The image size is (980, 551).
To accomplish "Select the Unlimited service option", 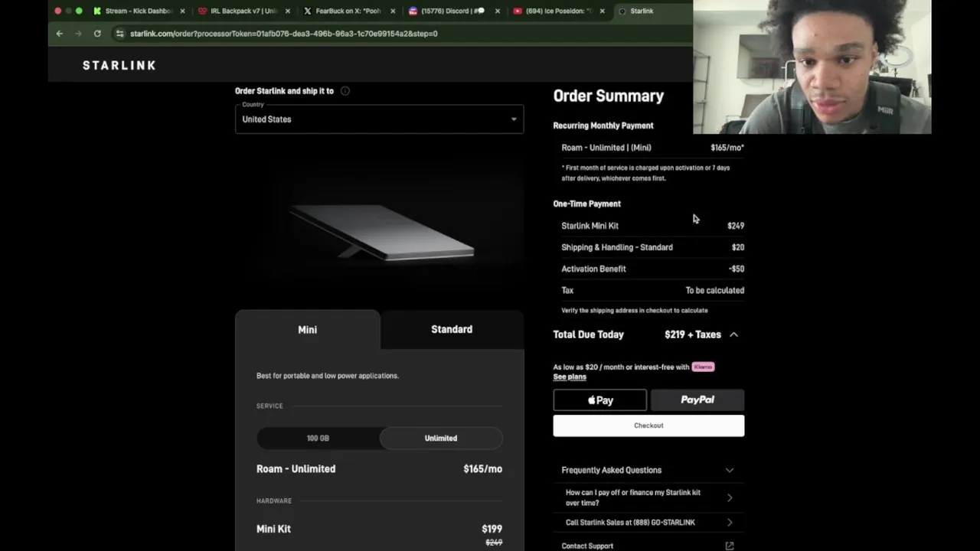I will 441,439.
